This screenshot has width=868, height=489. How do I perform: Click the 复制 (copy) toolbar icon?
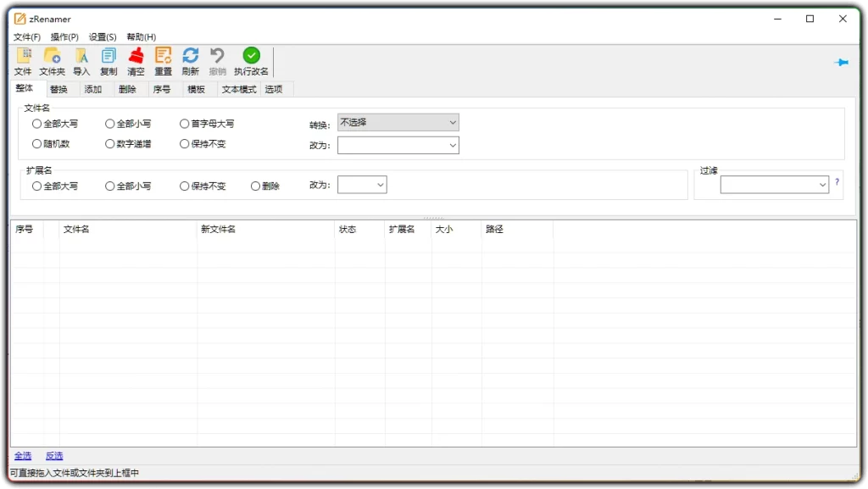coord(108,60)
